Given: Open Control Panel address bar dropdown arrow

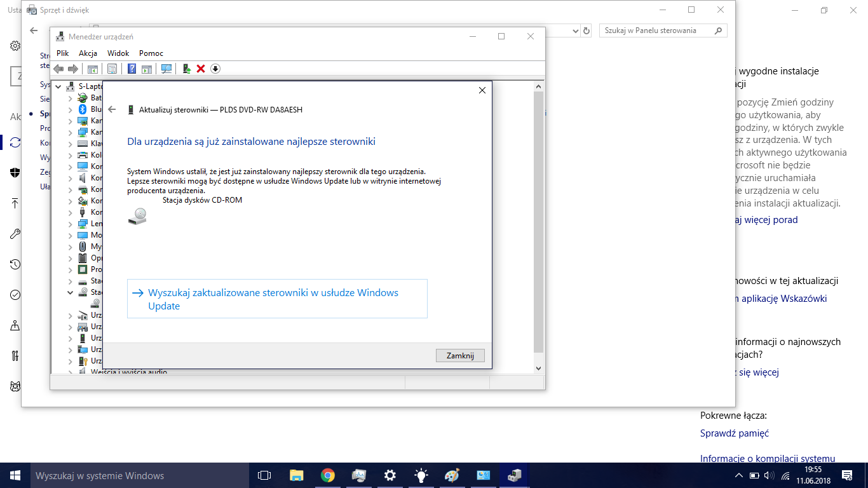Looking at the screenshot, I should (576, 30).
